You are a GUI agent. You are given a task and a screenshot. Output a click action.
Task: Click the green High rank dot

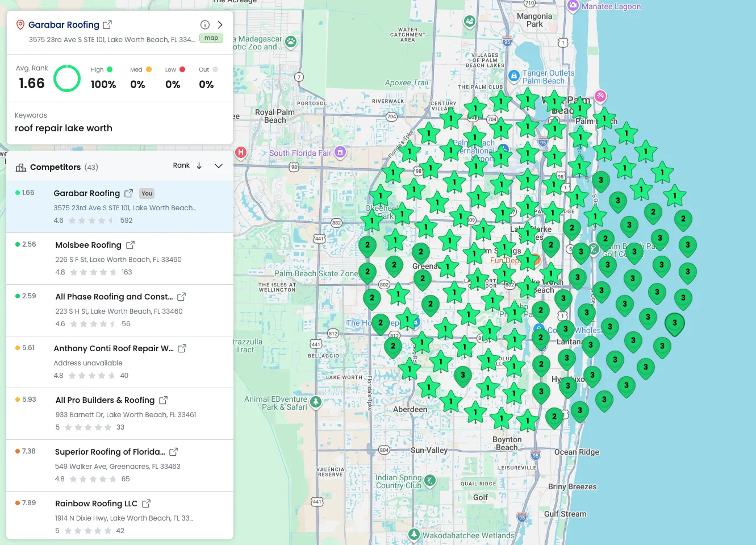click(110, 69)
